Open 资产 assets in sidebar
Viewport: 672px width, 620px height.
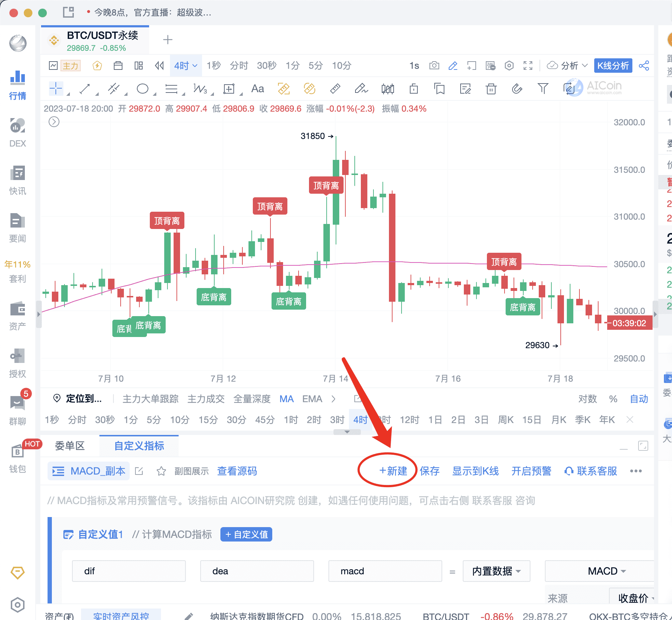18,315
